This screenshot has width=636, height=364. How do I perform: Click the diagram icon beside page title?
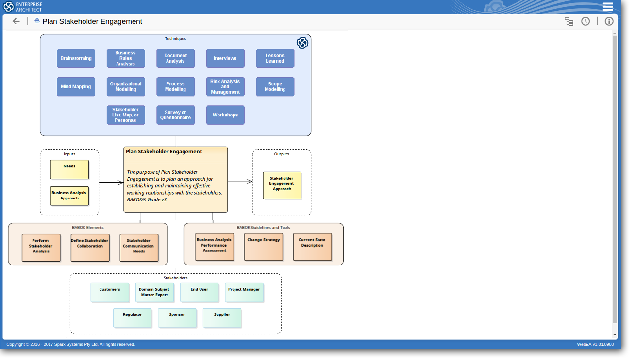[37, 21]
